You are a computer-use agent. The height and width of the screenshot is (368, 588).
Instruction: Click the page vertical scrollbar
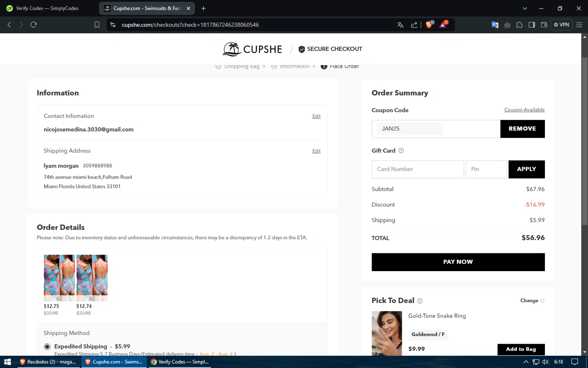[584, 141]
